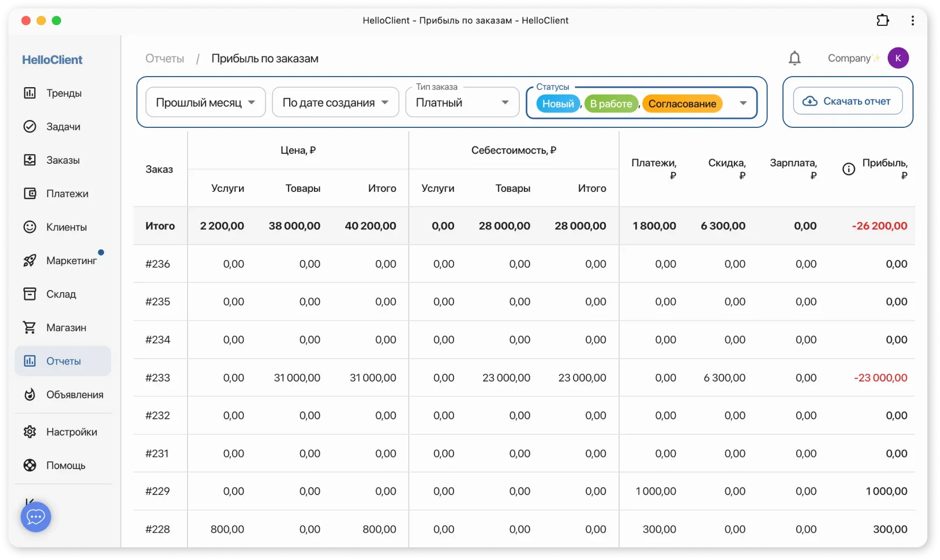Image resolution: width=940 pixels, height=560 pixels.
Task: Open the Отчеты breadcrumb link
Action: pyautogui.click(x=164, y=58)
